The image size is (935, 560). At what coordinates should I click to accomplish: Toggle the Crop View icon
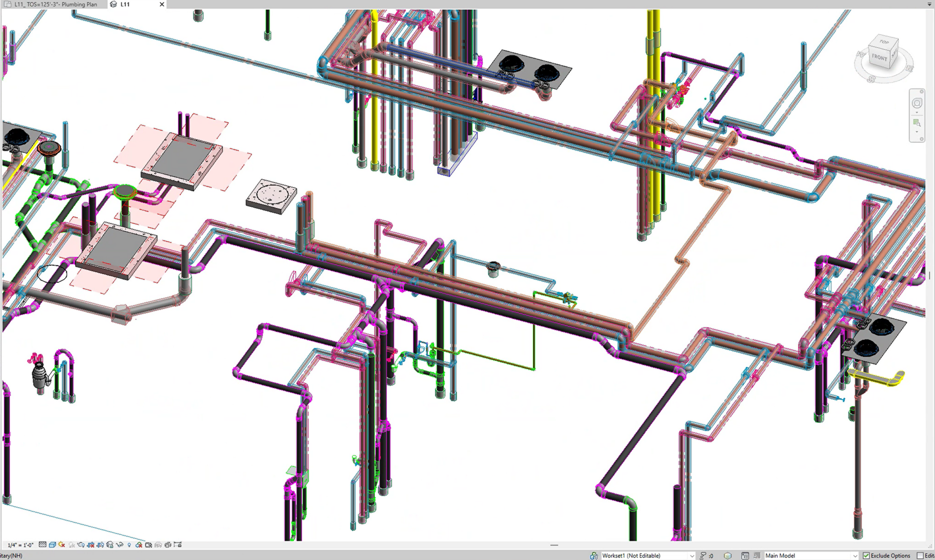91,545
